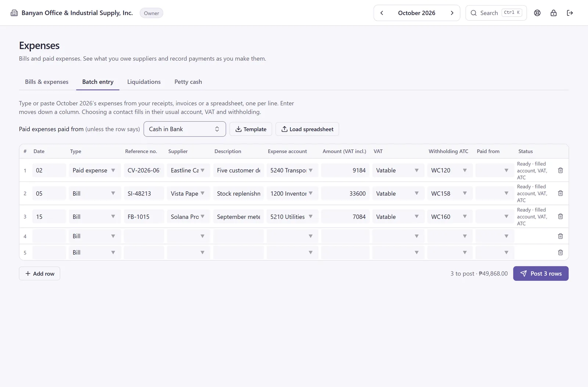Click Load spreadsheet button
This screenshot has width=588, height=387.
(307, 129)
